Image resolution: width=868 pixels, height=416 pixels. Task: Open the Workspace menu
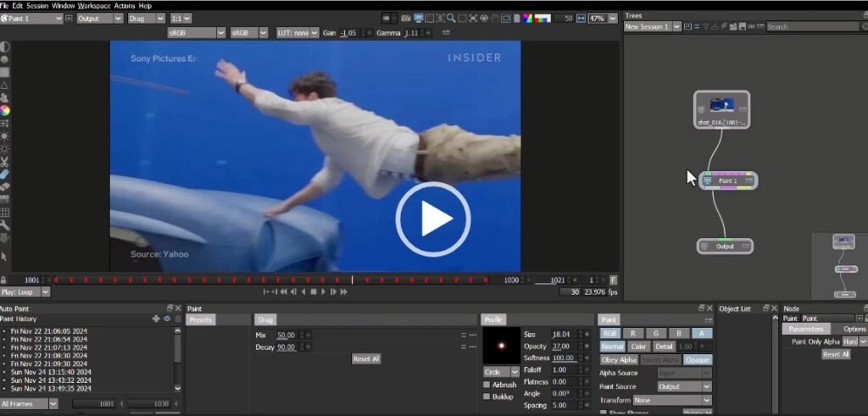[x=94, y=6]
